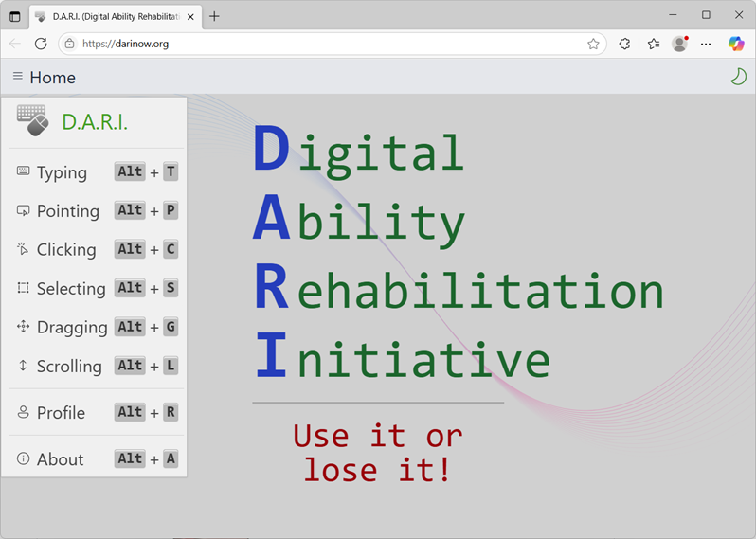Click the keyboard icon beside Typing
Viewport: 756px width, 539px height.
coord(23,171)
